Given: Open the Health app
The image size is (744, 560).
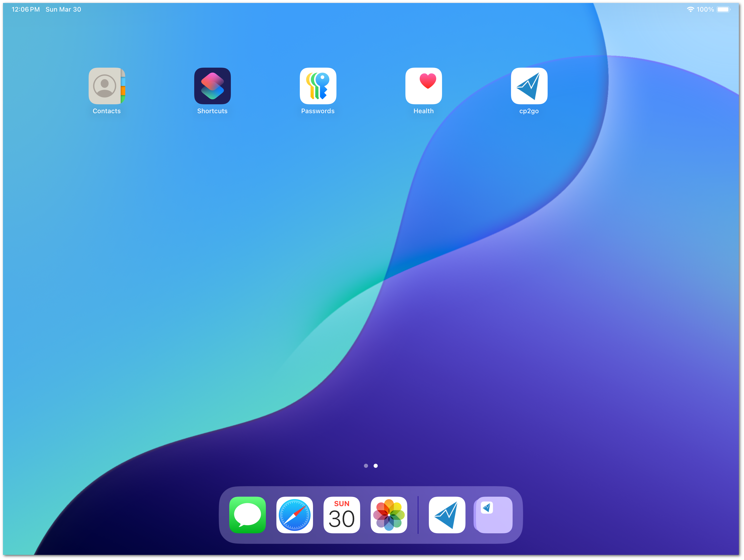Looking at the screenshot, I should point(423,86).
